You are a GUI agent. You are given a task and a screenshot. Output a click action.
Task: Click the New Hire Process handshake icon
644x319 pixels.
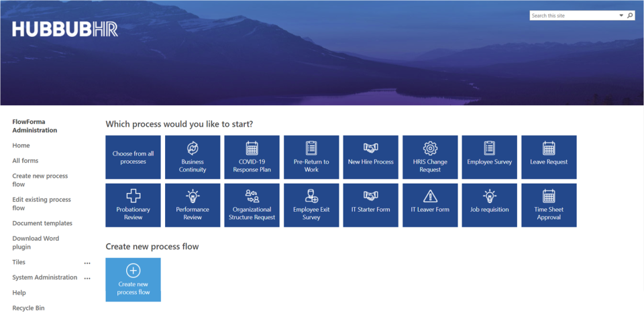click(370, 147)
